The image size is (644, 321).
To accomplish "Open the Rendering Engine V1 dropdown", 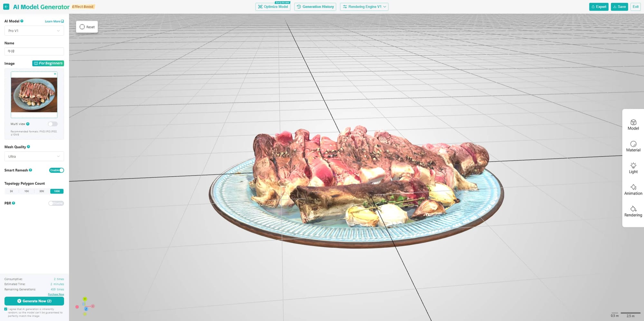I will (364, 7).
